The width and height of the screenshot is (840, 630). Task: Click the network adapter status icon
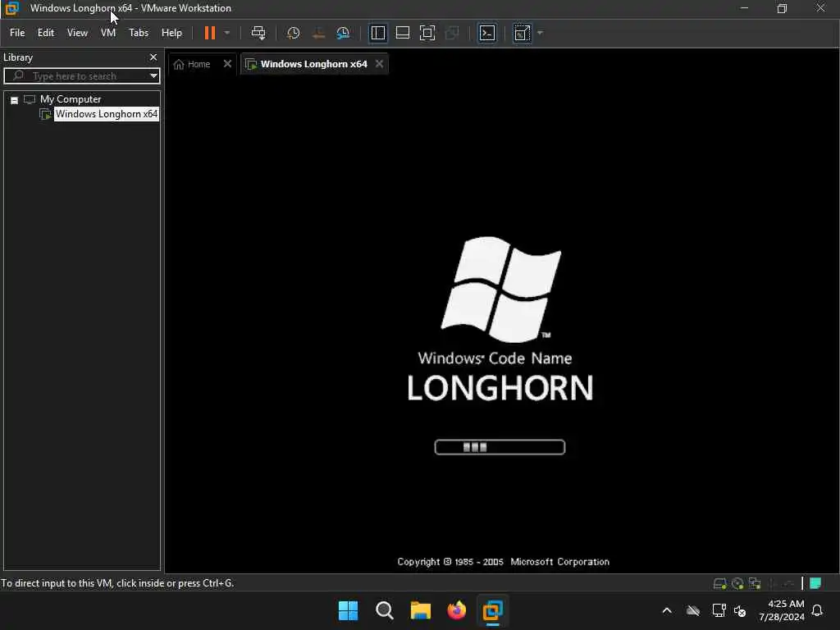click(x=755, y=583)
